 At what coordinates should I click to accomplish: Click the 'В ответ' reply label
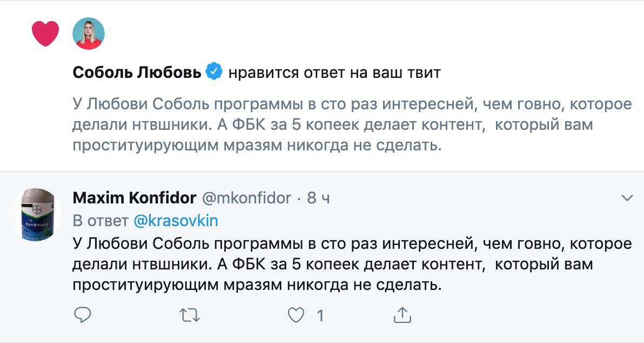100,221
